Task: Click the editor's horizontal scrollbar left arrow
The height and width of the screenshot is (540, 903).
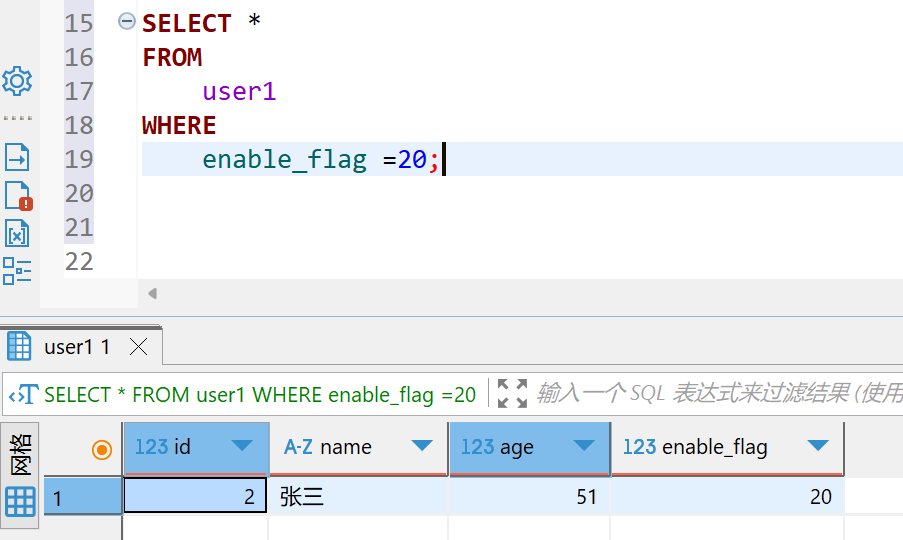Action: coord(152,293)
